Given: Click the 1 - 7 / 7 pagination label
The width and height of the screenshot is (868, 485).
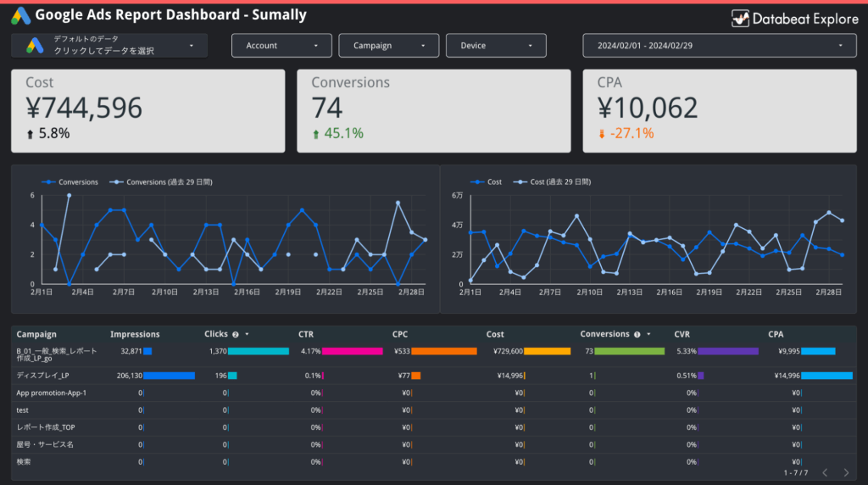Looking at the screenshot, I should coord(795,473).
